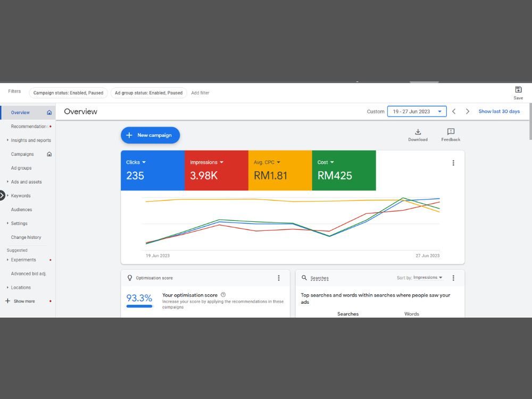Click the home icon beside Overview
Screen dimensions: 532x399
click(49, 112)
